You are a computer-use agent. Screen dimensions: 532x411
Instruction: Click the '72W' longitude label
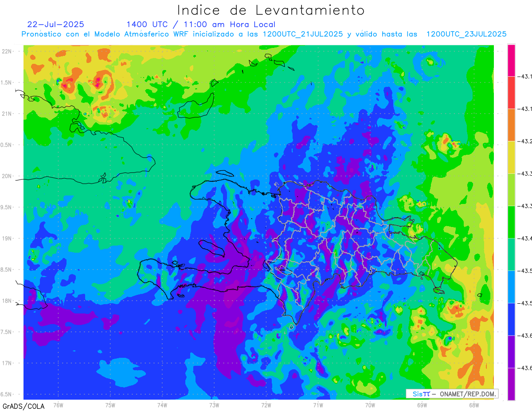266,405
